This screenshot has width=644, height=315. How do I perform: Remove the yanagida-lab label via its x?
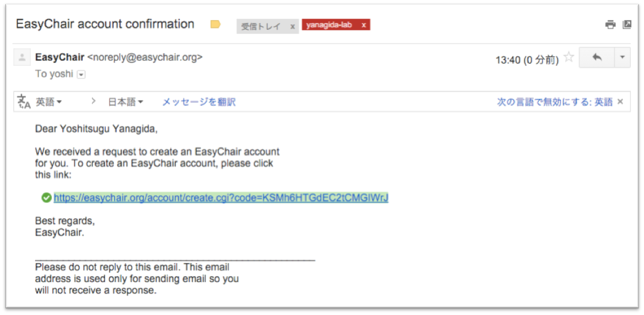(364, 25)
